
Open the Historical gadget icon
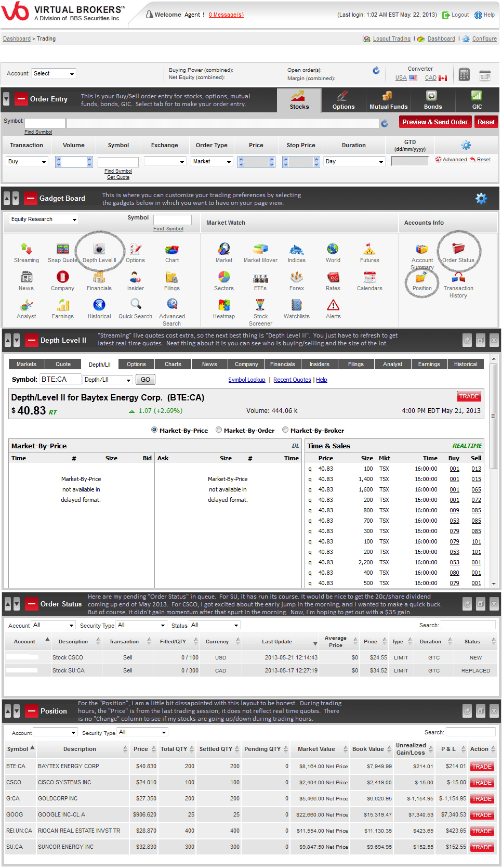pyautogui.click(x=99, y=305)
